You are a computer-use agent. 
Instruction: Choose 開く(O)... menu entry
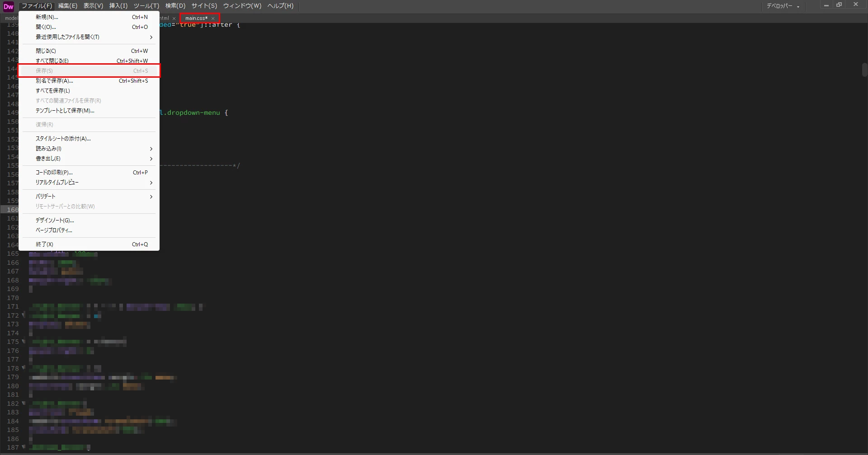click(x=89, y=27)
